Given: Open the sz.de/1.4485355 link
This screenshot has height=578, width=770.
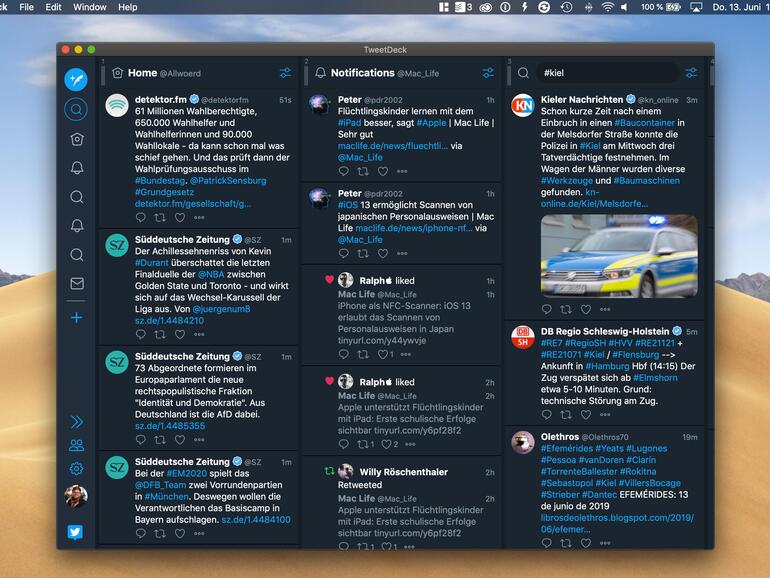Looking at the screenshot, I should 170,426.
